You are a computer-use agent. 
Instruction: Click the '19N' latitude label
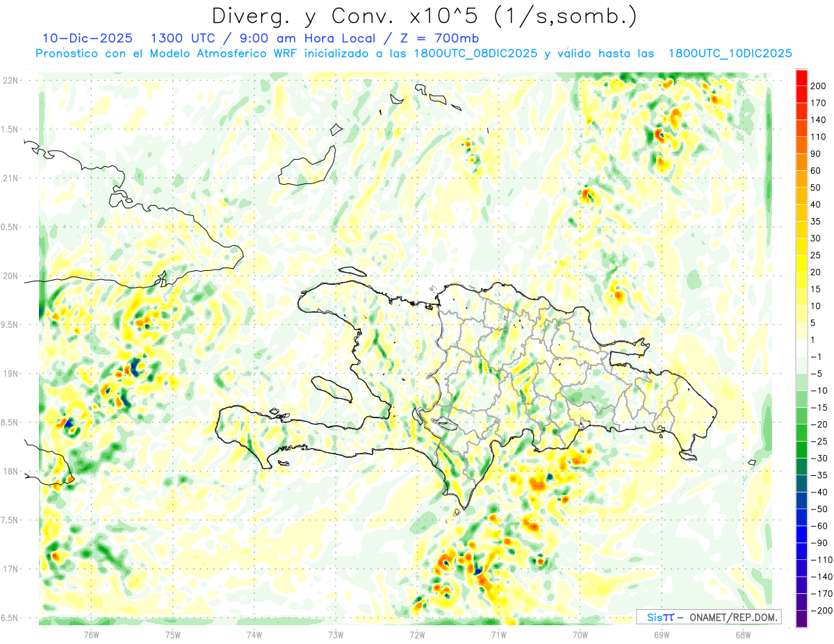[x=11, y=374]
